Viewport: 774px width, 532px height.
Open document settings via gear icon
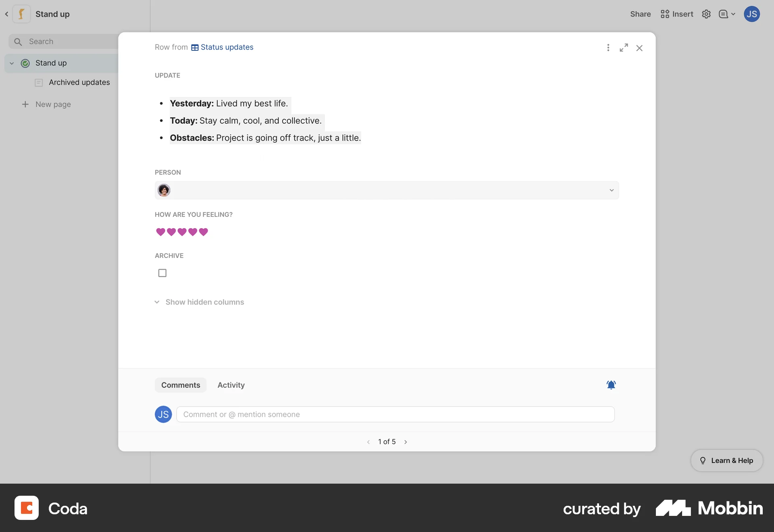click(706, 14)
